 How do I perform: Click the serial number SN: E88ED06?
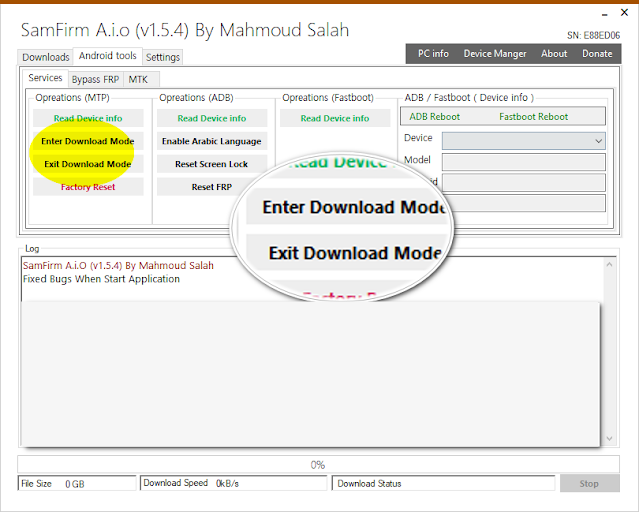[593, 35]
